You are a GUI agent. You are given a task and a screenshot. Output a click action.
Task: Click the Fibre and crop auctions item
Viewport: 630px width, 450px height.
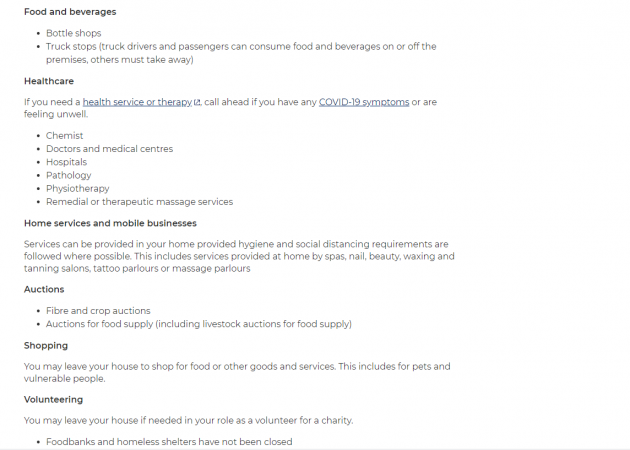pos(98,311)
